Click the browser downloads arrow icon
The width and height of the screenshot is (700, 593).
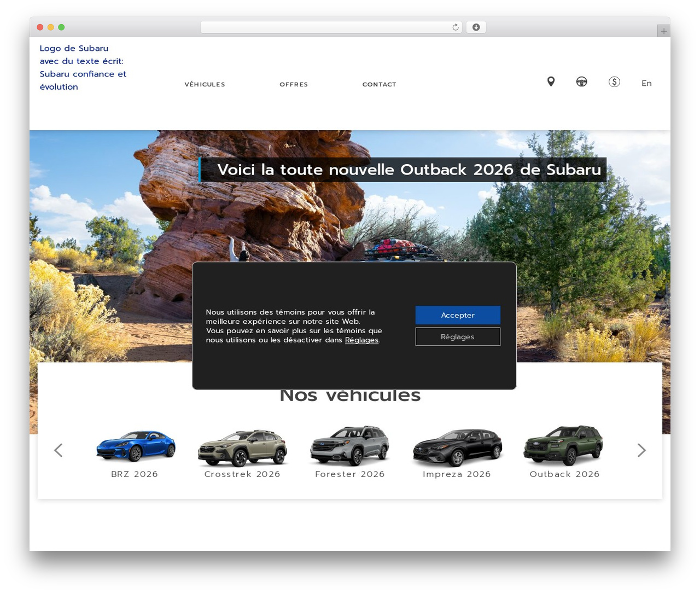[476, 27]
